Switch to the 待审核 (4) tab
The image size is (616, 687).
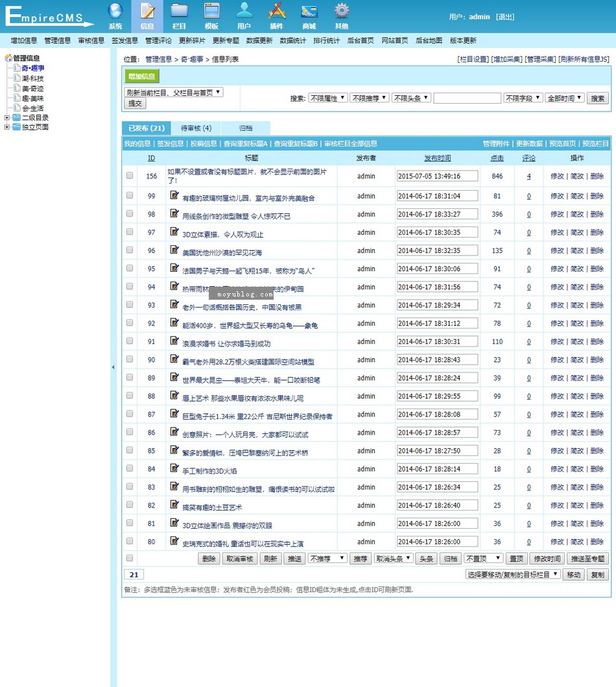[x=196, y=128]
